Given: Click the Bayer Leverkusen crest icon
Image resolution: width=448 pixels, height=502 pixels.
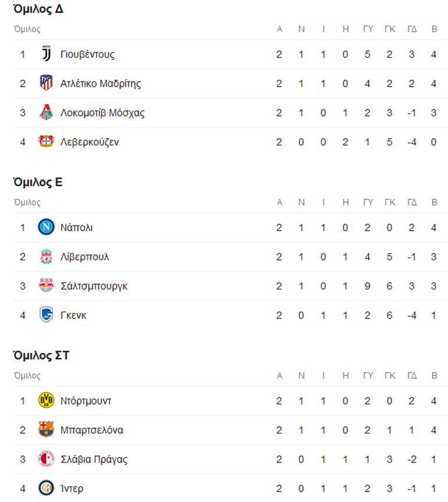Looking at the screenshot, I should point(46,142).
